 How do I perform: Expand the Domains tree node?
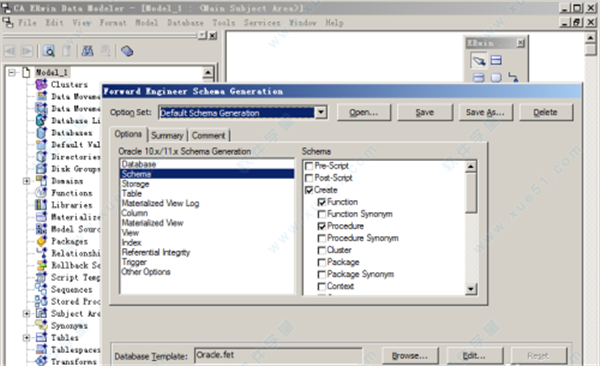coord(26,181)
